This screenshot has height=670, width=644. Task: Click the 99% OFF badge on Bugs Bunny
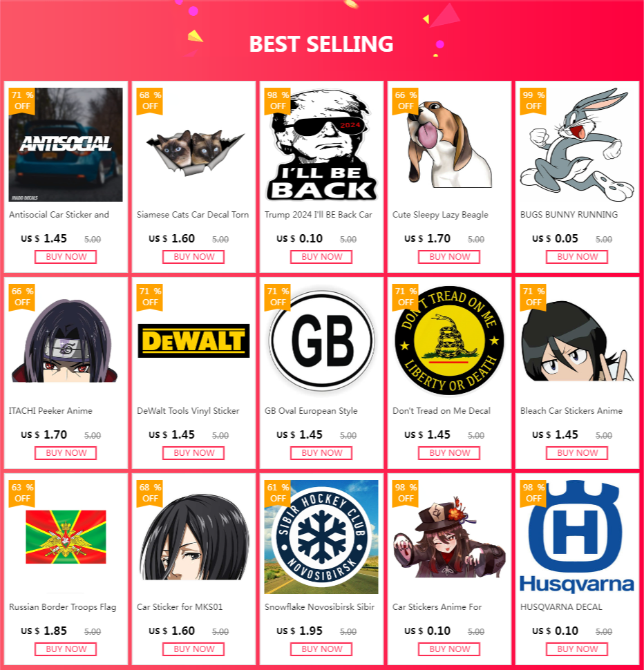point(533,101)
